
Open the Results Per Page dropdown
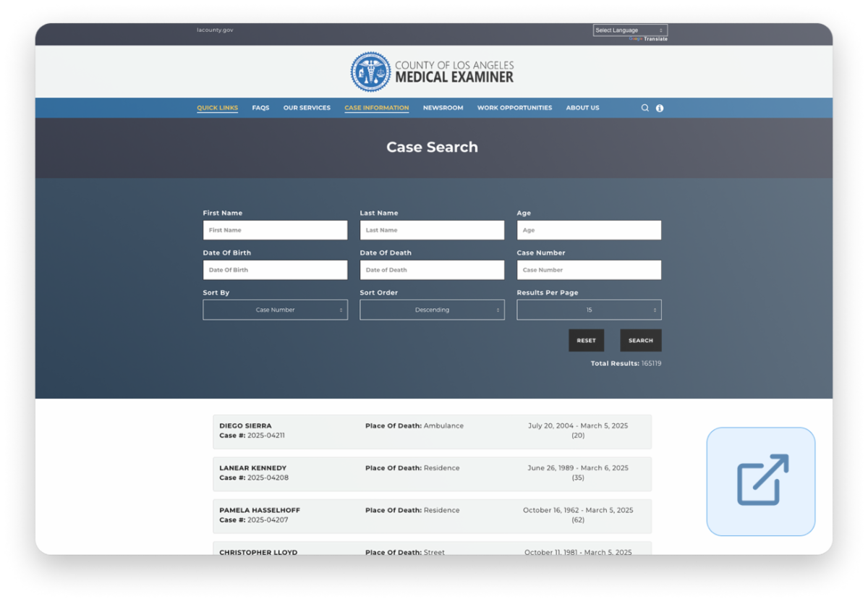coord(589,310)
